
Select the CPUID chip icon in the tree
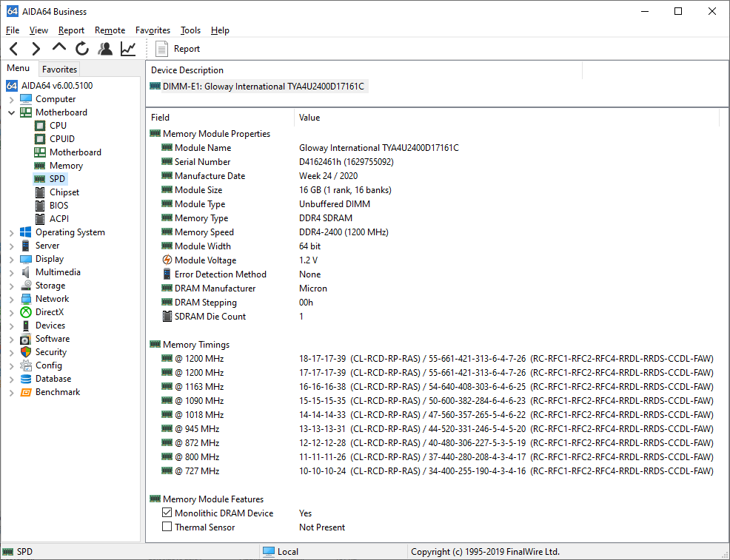coord(40,138)
